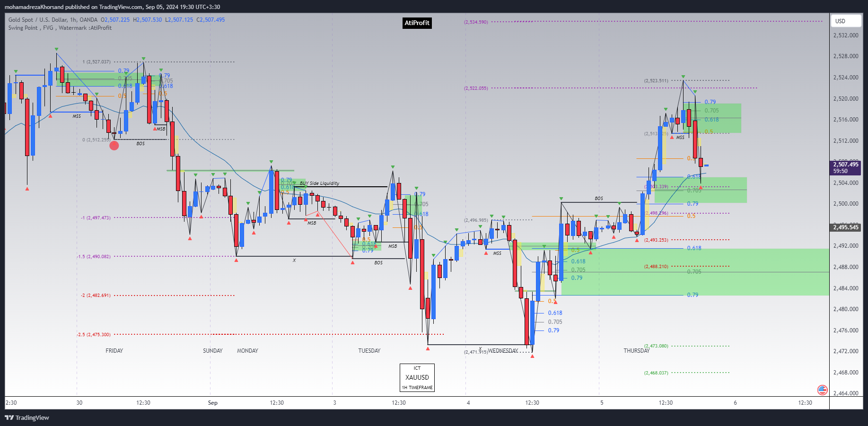This screenshot has height=426, width=868.
Task: Click the SUNDAY session label
Action: 213,351
